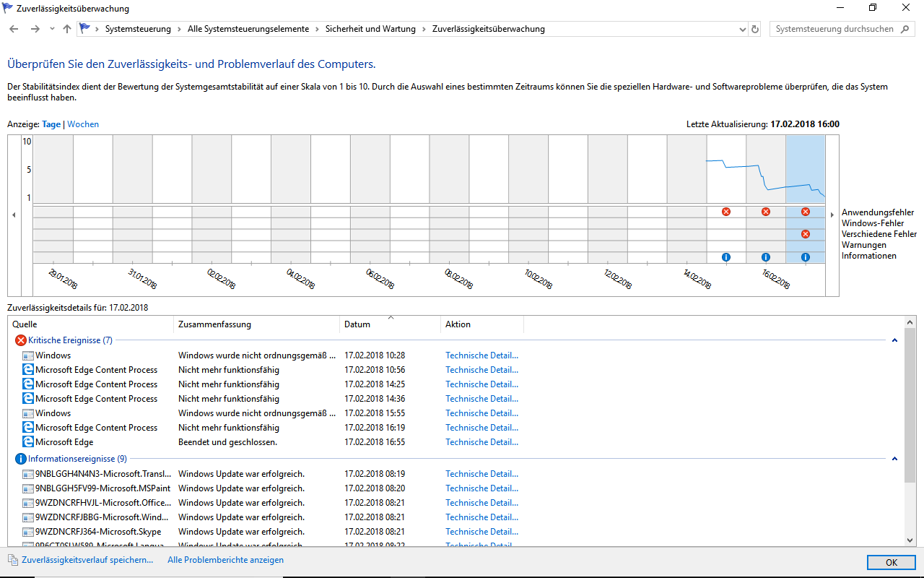Open Technische Details for 14:36 event
Image resolution: width=924 pixels, height=578 pixels.
pyautogui.click(x=481, y=399)
